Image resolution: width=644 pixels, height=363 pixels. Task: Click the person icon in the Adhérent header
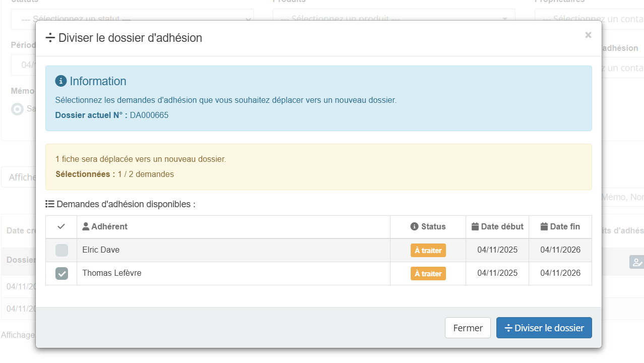(x=86, y=227)
